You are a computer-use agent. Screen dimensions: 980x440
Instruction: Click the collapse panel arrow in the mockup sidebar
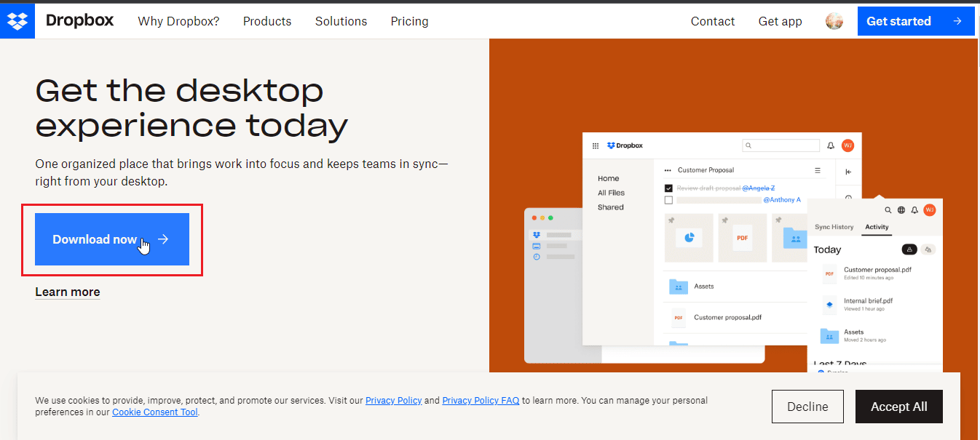click(x=847, y=172)
